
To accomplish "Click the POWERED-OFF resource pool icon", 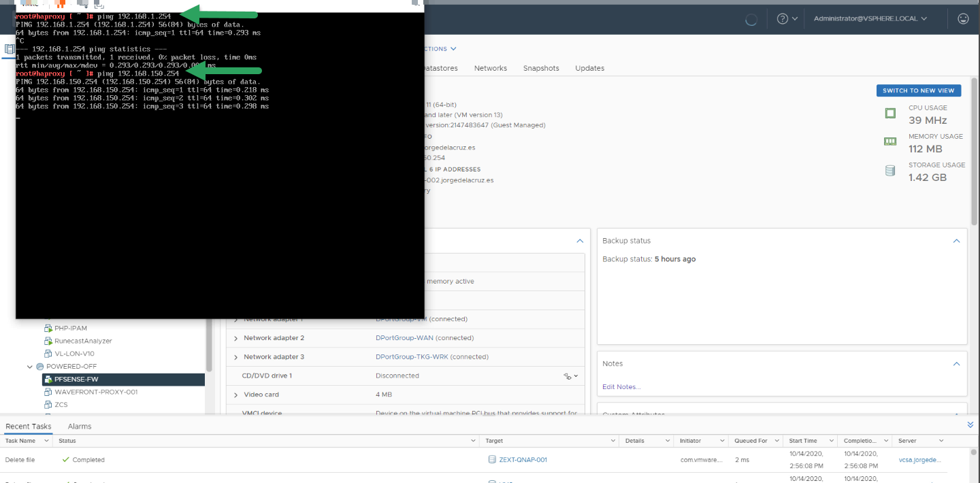I will click(x=39, y=367).
